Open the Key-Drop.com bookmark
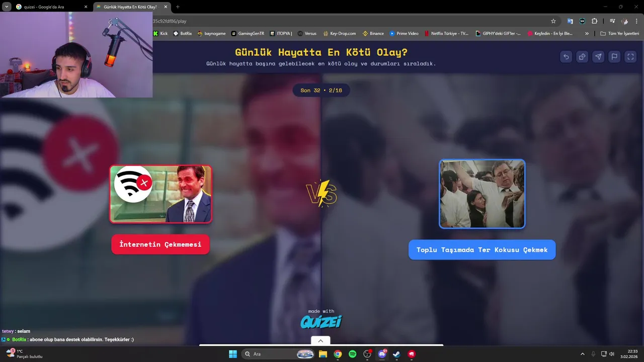The height and width of the screenshot is (362, 644). [339, 34]
